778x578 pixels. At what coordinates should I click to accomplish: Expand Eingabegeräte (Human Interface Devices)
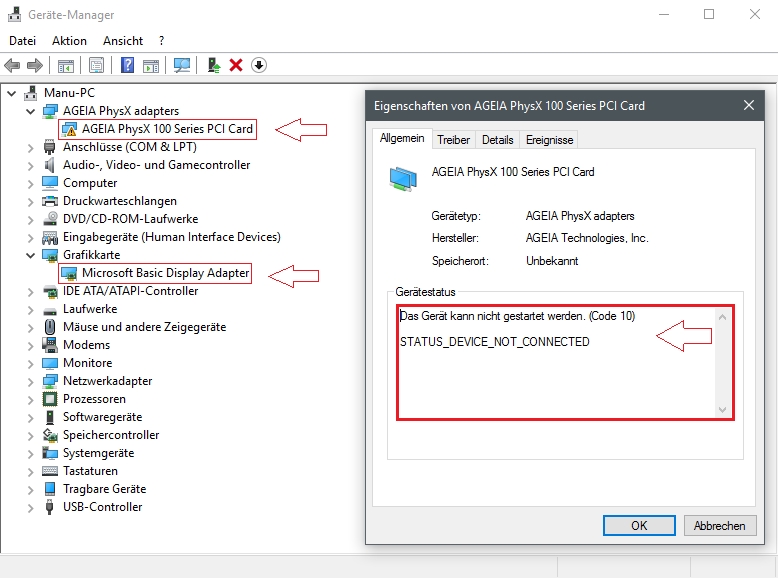(31, 238)
